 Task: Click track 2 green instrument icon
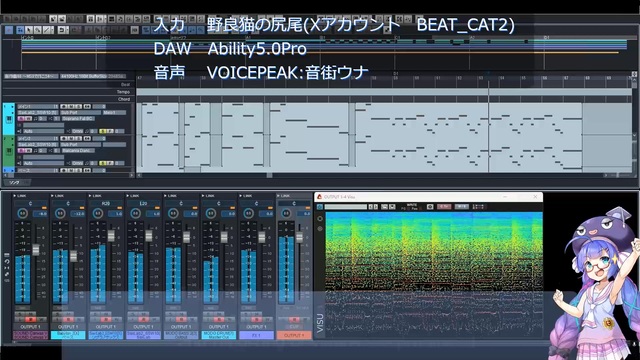coord(9,151)
